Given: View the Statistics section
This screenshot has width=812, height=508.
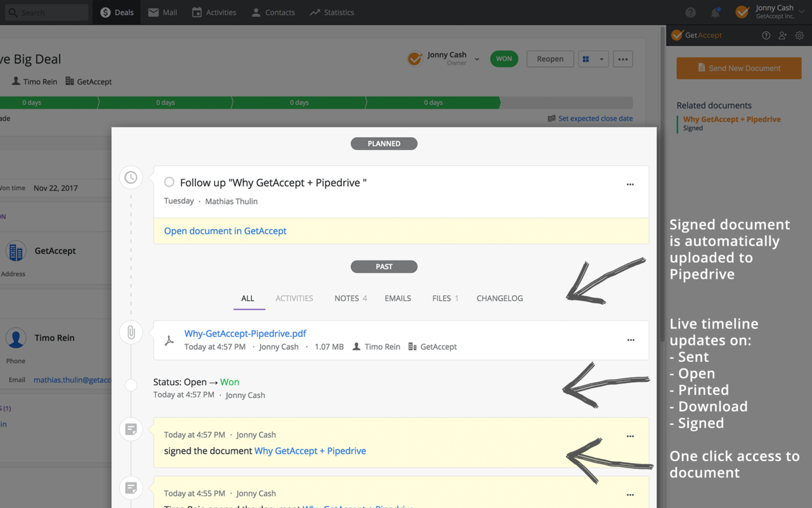Looking at the screenshot, I should (x=331, y=12).
